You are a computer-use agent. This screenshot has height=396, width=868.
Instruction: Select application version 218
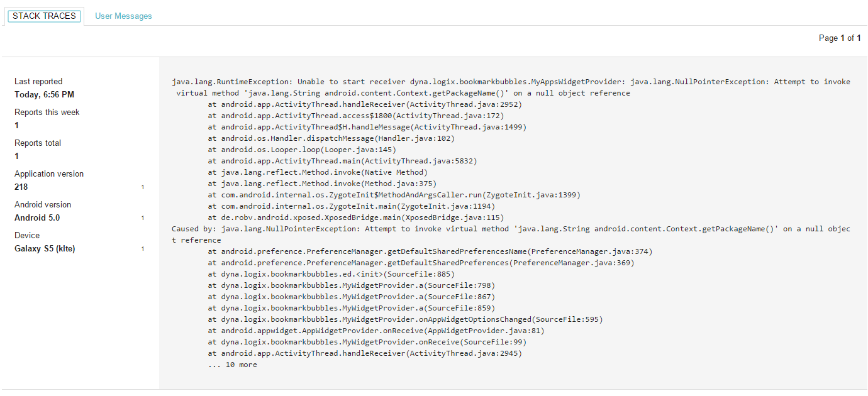21,187
